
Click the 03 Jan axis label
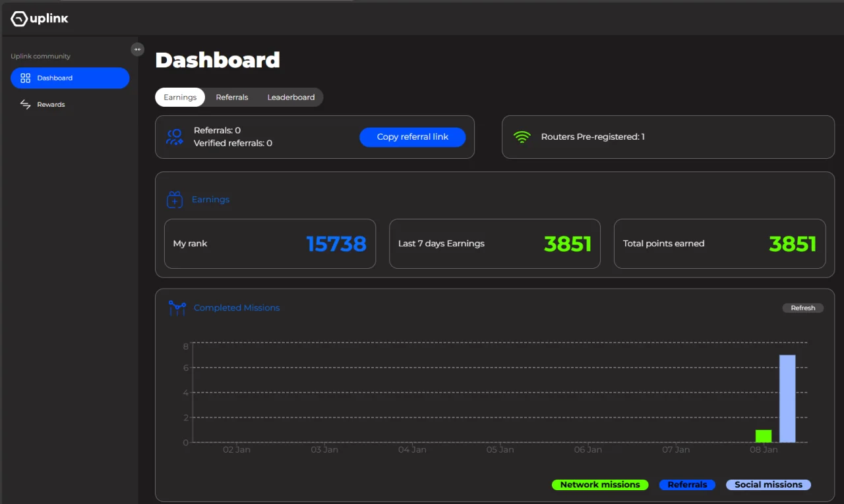point(324,449)
